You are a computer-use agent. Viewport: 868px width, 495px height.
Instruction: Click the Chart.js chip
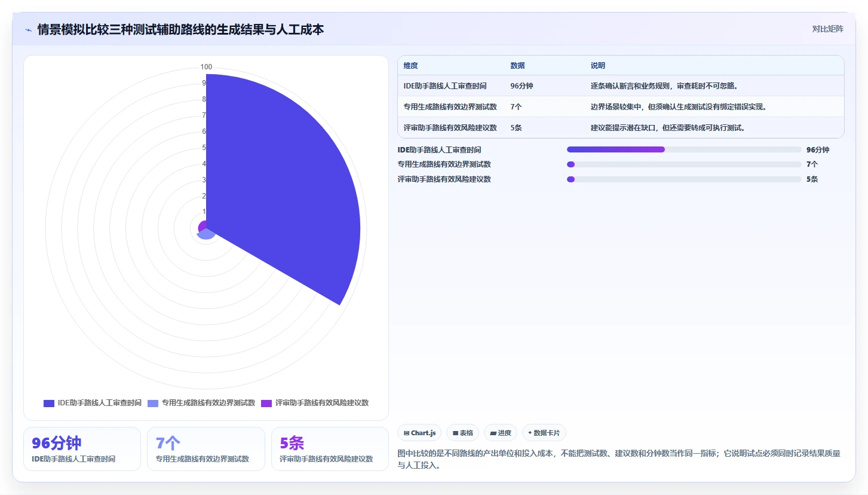419,433
